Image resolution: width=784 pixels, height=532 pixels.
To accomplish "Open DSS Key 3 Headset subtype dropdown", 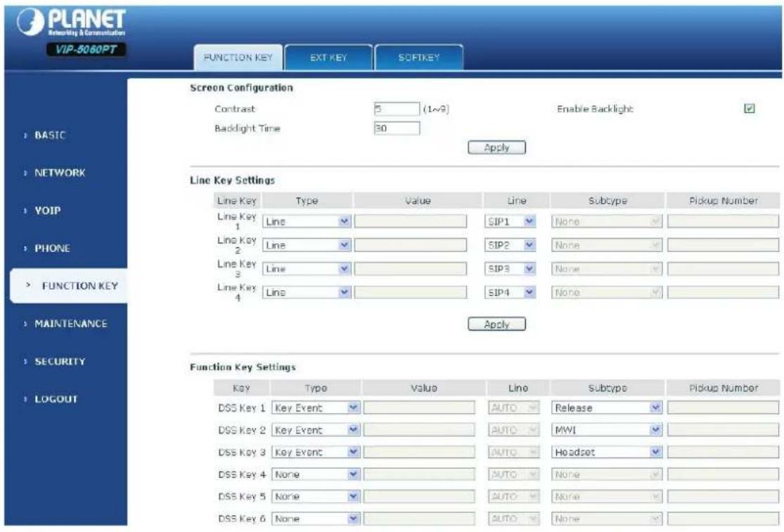I will (607, 452).
